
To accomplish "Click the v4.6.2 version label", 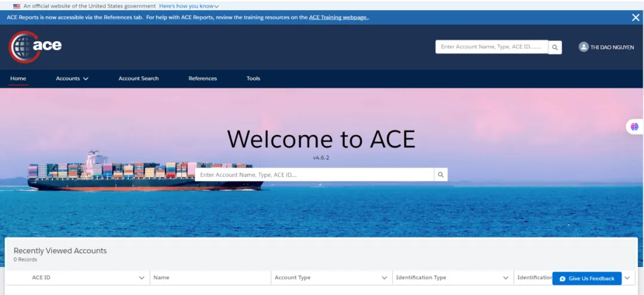I will tap(321, 157).
